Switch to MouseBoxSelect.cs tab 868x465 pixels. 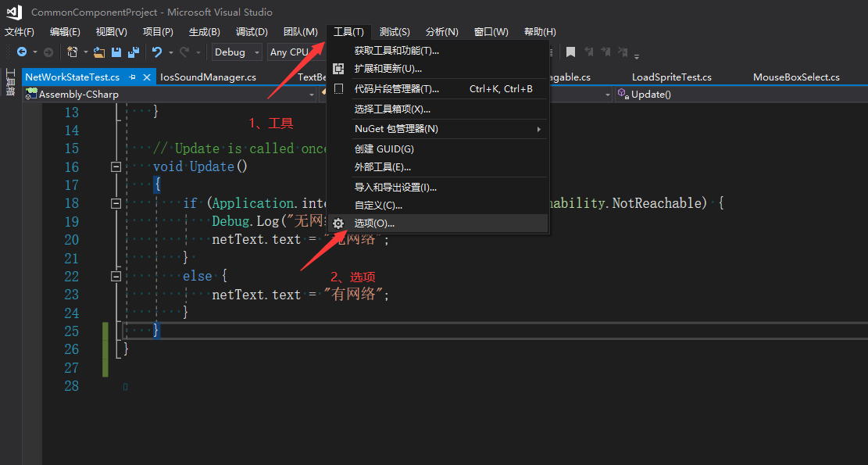(x=796, y=77)
